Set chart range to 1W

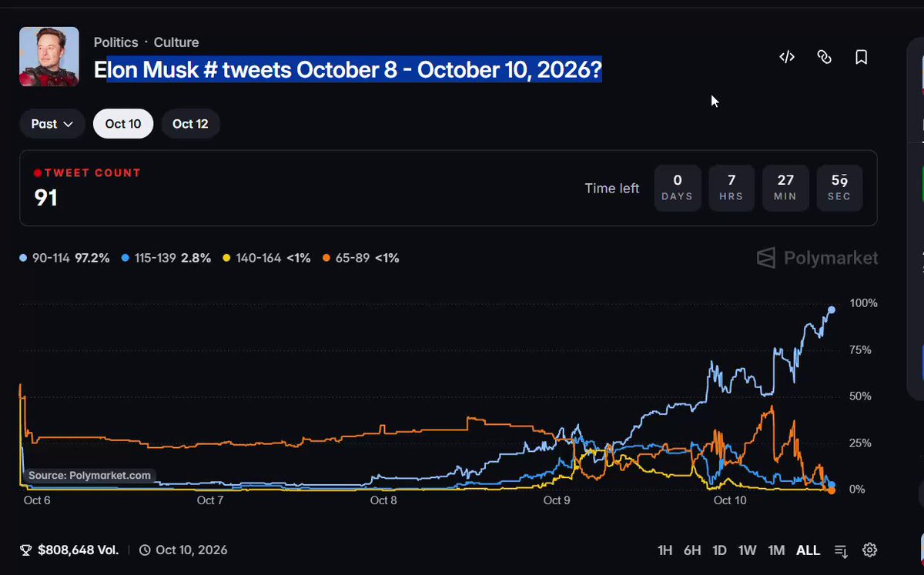[747, 550]
